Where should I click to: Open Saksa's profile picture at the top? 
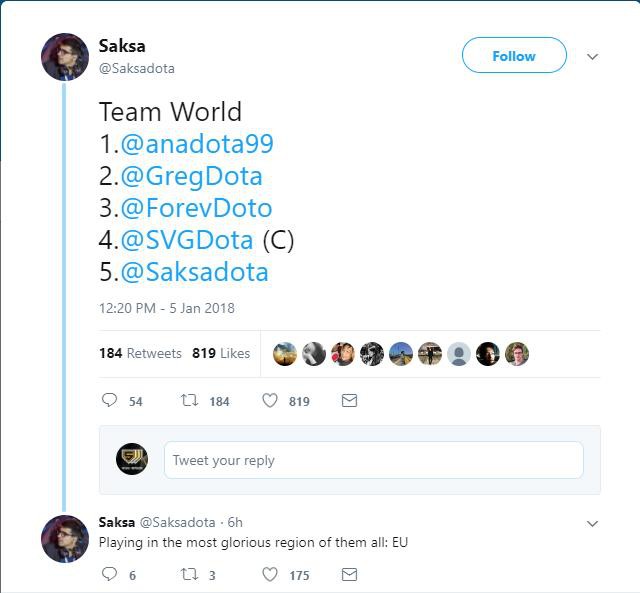point(65,57)
